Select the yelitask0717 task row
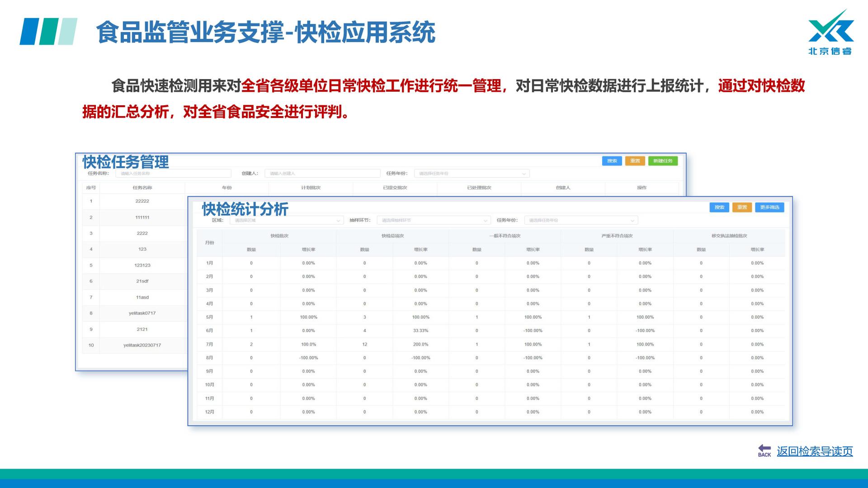 point(142,313)
